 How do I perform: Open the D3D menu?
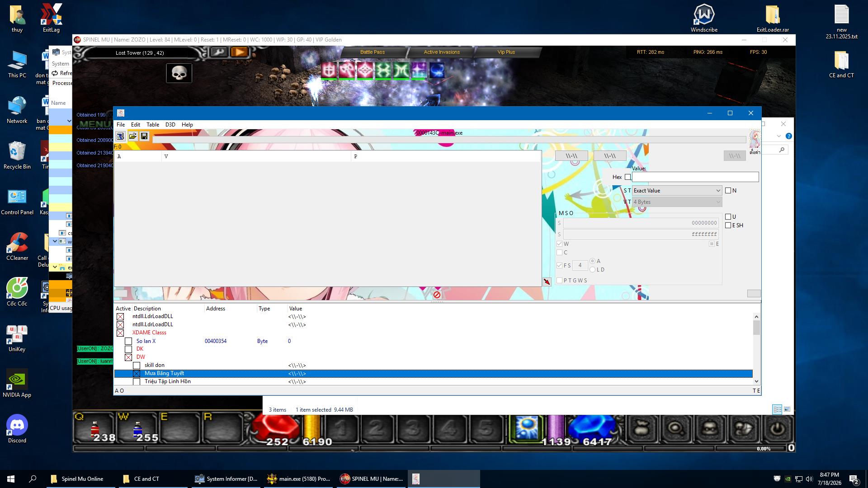(170, 125)
